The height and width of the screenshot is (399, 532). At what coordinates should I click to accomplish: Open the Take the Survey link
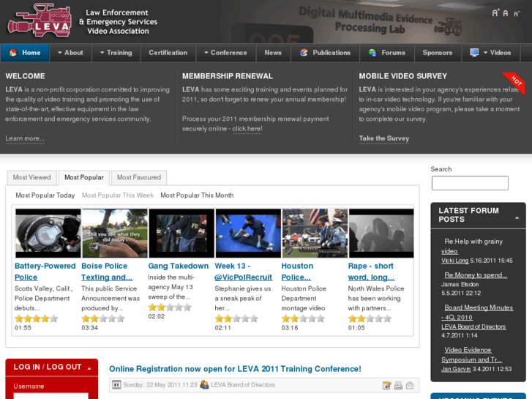click(384, 138)
